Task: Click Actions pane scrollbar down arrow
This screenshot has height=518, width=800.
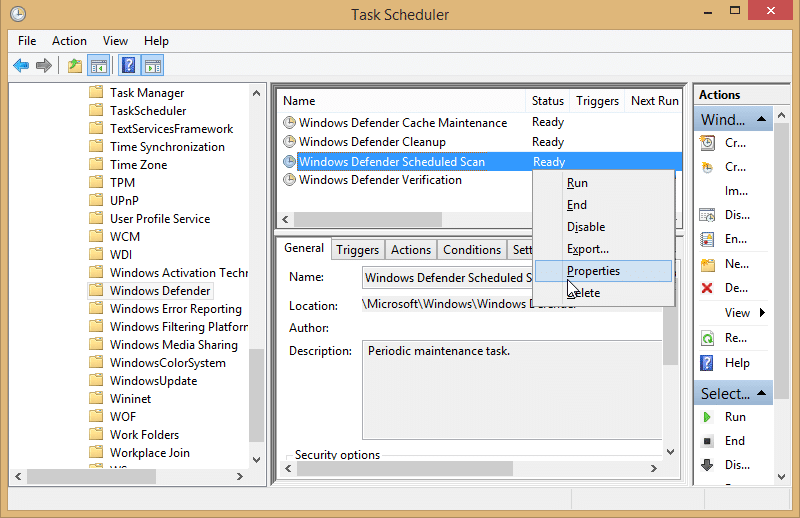Action: pyautogui.click(x=781, y=477)
